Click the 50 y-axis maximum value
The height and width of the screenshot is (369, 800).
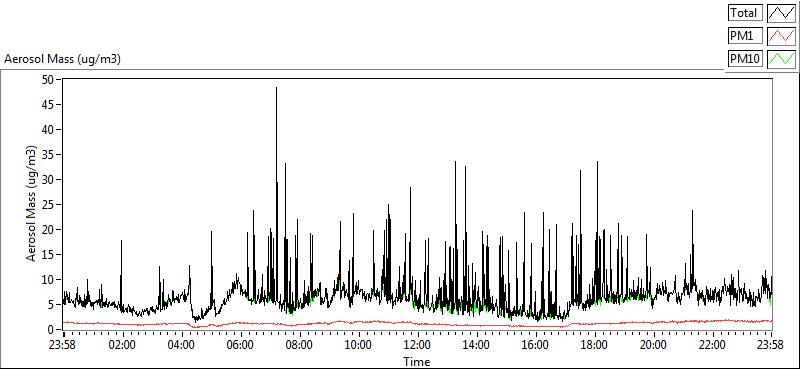47,80
